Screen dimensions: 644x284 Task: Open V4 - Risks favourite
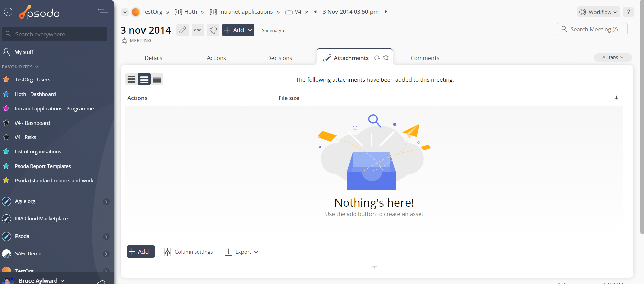[25, 137]
